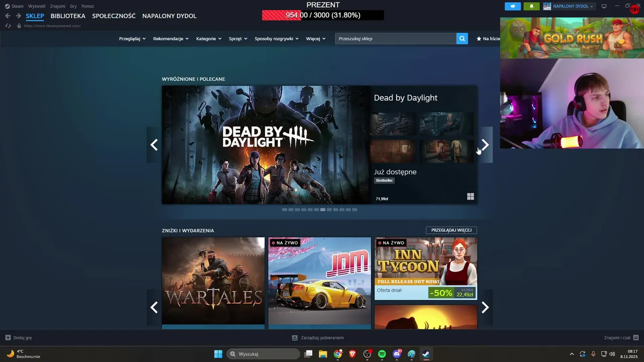Open the blue megaphone announcements button
This screenshot has width=644, height=362.
[x=513, y=7]
